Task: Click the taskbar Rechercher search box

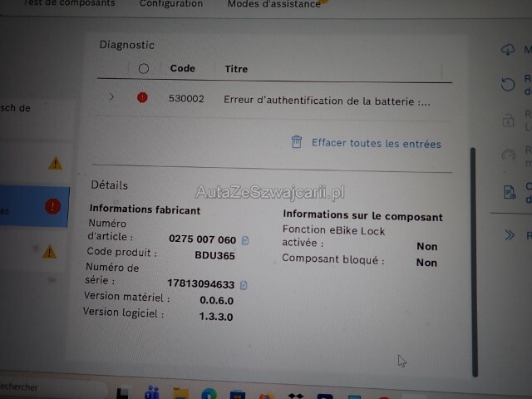Action: tap(33, 387)
